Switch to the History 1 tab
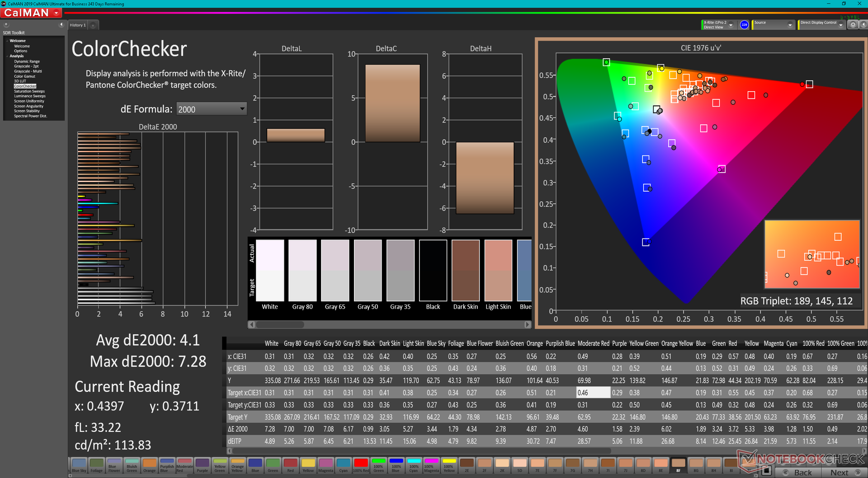The height and width of the screenshot is (478, 868). pyautogui.click(x=78, y=25)
